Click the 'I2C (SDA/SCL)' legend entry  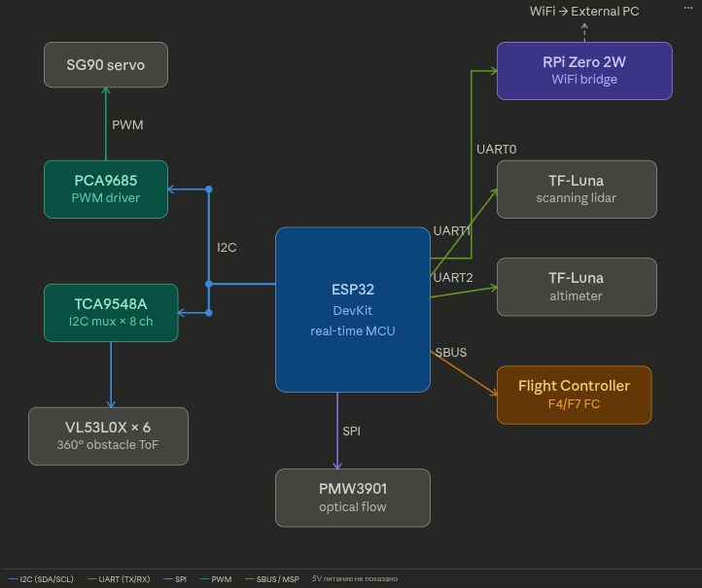click(x=41, y=579)
